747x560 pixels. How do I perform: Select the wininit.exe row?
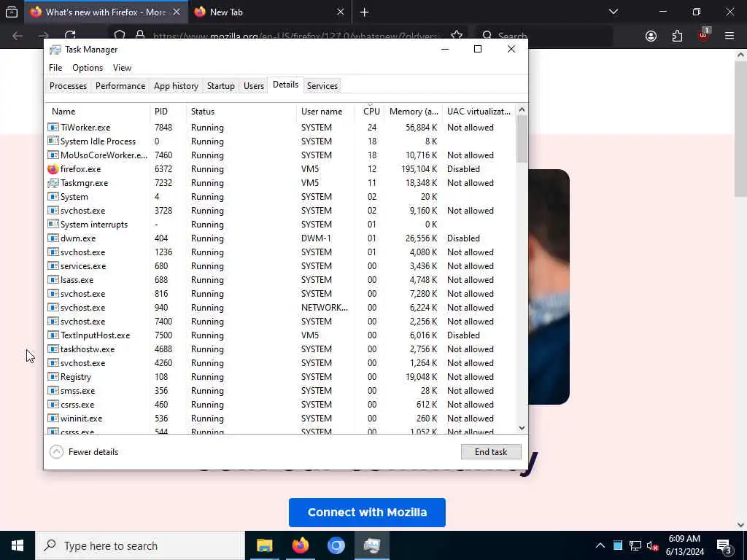coord(281,419)
